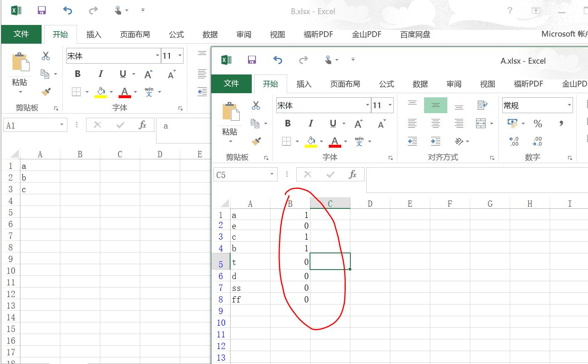The width and height of the screenshot is (588, 364).
Task: Click the Save icon in A.xlsx title bar
Action: coord(251,59)
